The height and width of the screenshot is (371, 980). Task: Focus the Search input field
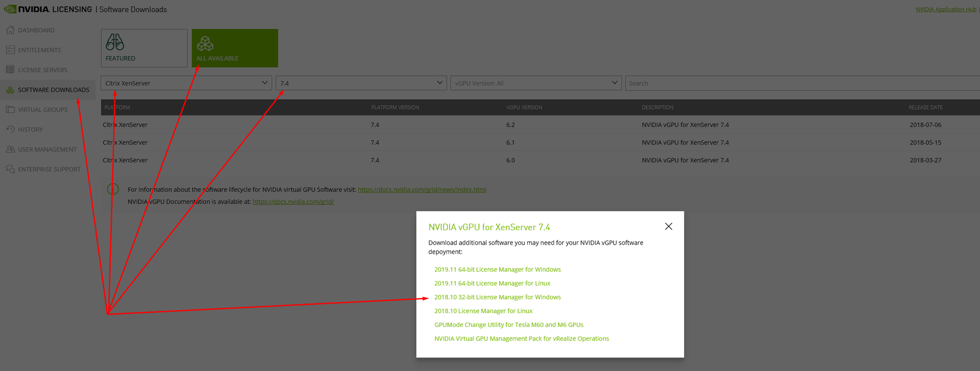click(802, 83)
